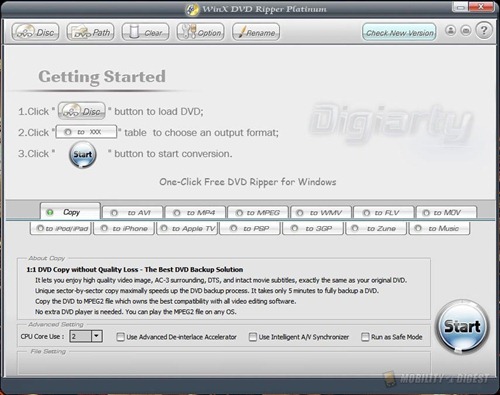Enable Use Advanced De-interlace Accelerator checkbox

tap(120, 337)
